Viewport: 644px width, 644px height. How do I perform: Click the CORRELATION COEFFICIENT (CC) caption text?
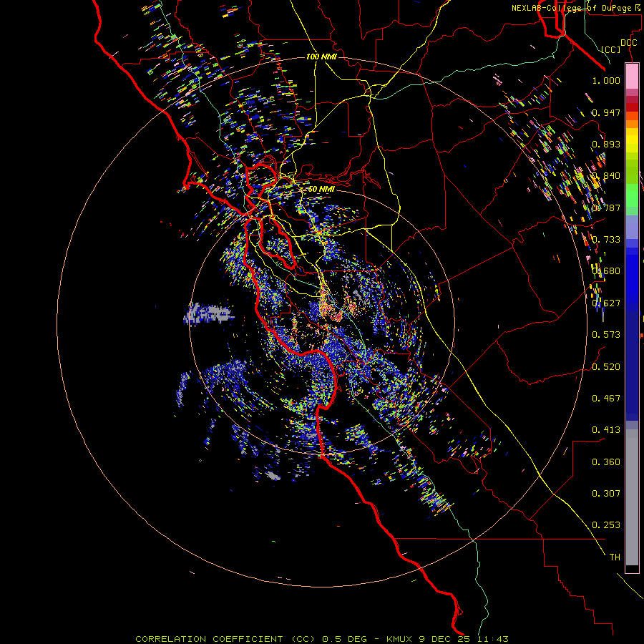click(x=225, y=639)
